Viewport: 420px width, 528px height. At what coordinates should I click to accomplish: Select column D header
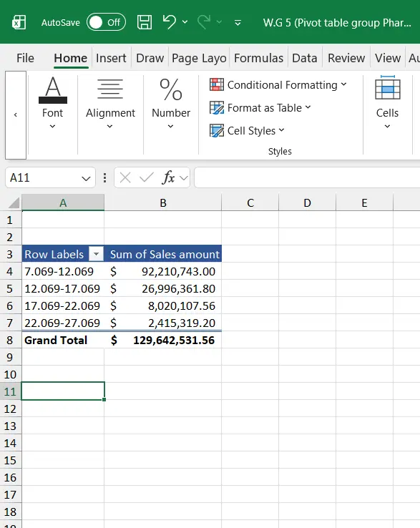307,202
